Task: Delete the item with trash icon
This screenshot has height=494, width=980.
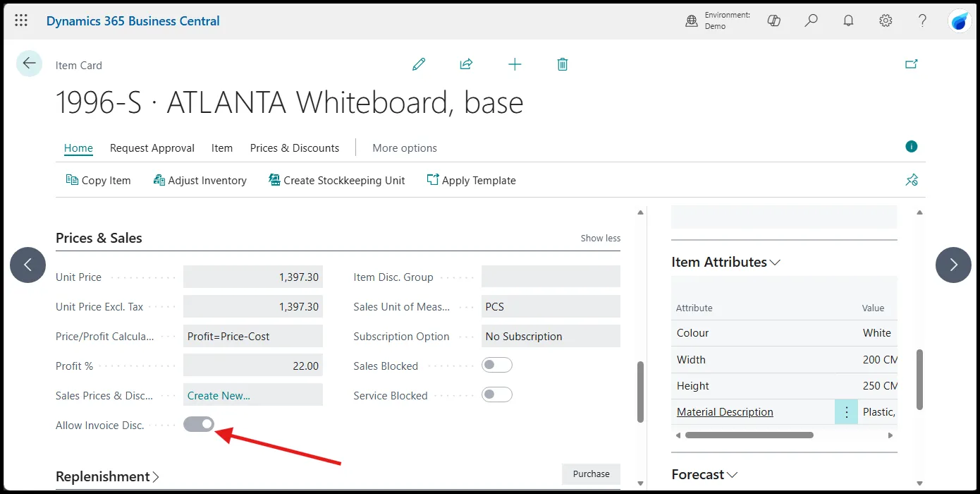Action: click(x=562, y=64)
